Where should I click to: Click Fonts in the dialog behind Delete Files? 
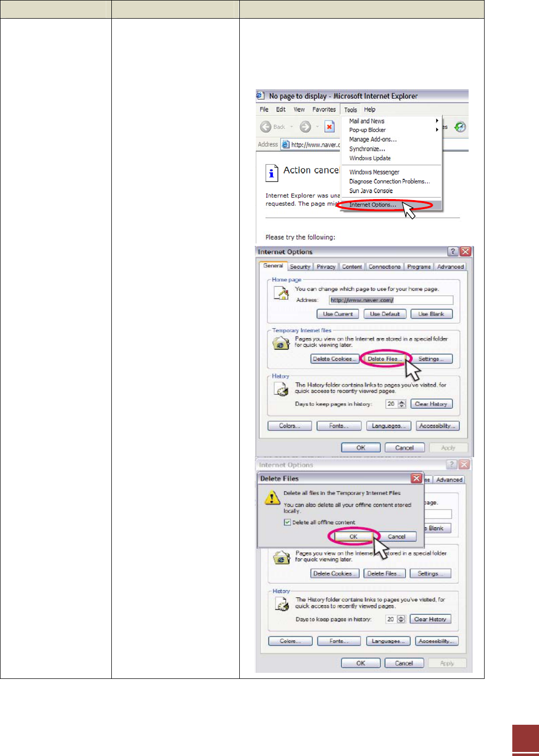click(x=339, y=641)
